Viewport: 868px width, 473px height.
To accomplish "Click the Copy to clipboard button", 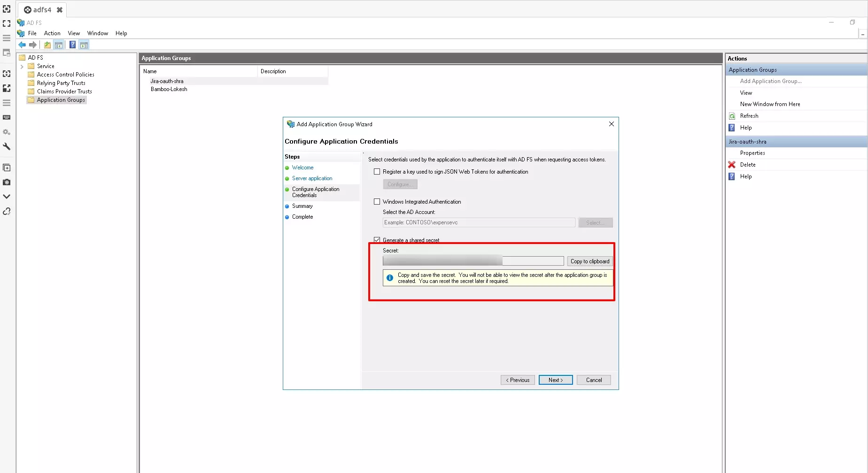I will click(589, 261).
